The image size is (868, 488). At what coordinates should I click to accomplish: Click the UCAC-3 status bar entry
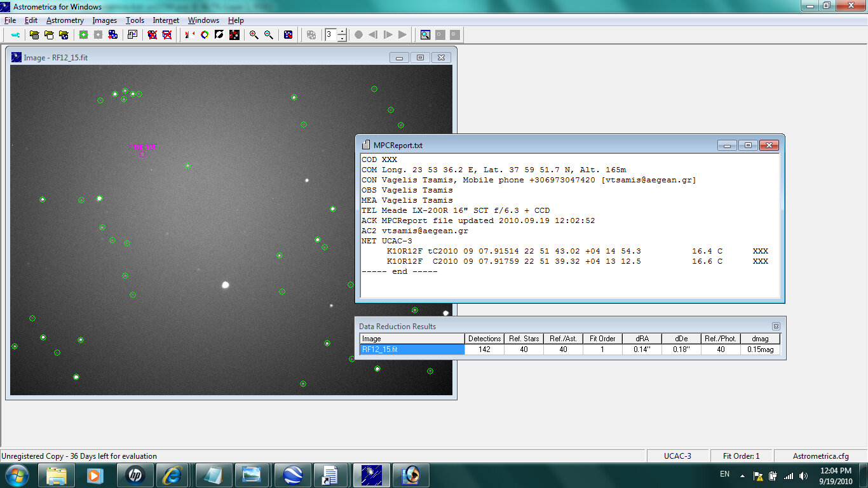click(x=677, y=456)
